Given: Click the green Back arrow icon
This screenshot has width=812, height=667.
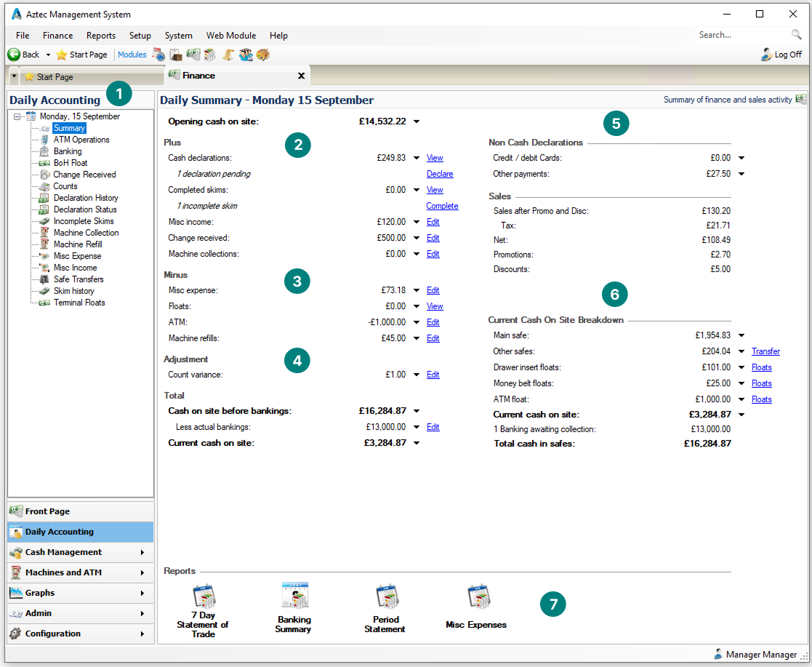Looking at the screenshot, I should (x=13, y=55).
